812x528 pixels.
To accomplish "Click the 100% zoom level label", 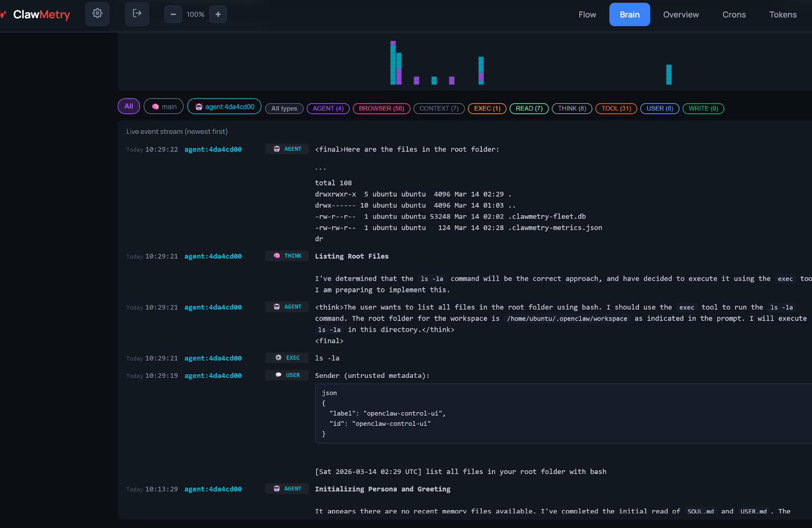I will [x=195, y=15].
